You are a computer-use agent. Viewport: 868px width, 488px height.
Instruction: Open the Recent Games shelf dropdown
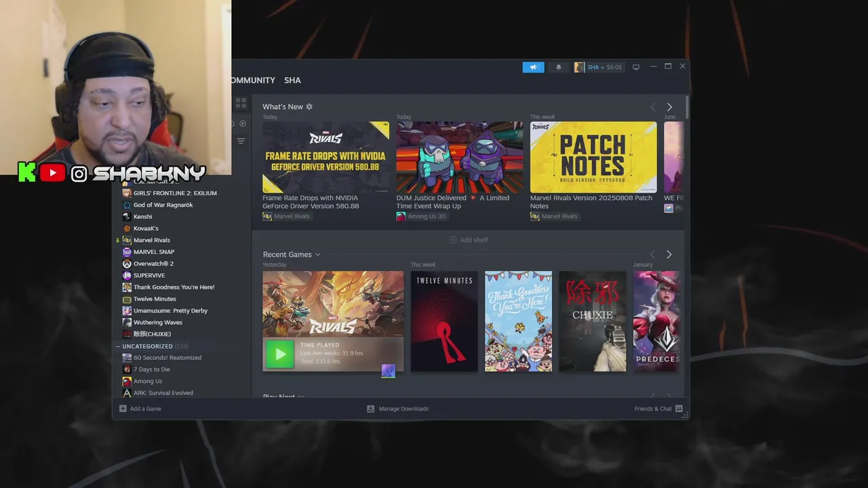[x=317, y=255]
